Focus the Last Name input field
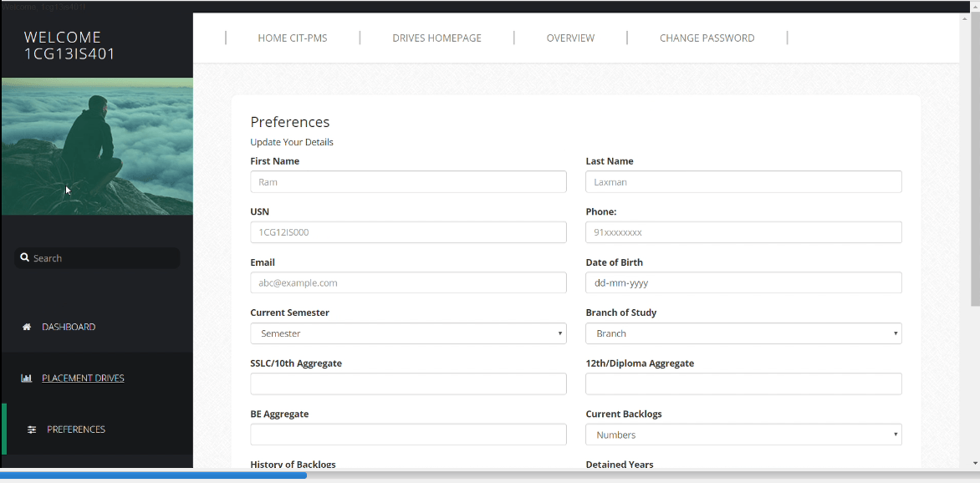 click(743, 182)
